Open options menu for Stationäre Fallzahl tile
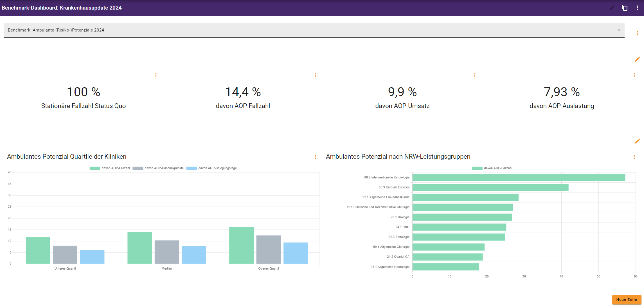The height and width of the screenshot is (307, 644). click(x=156, y=75)
